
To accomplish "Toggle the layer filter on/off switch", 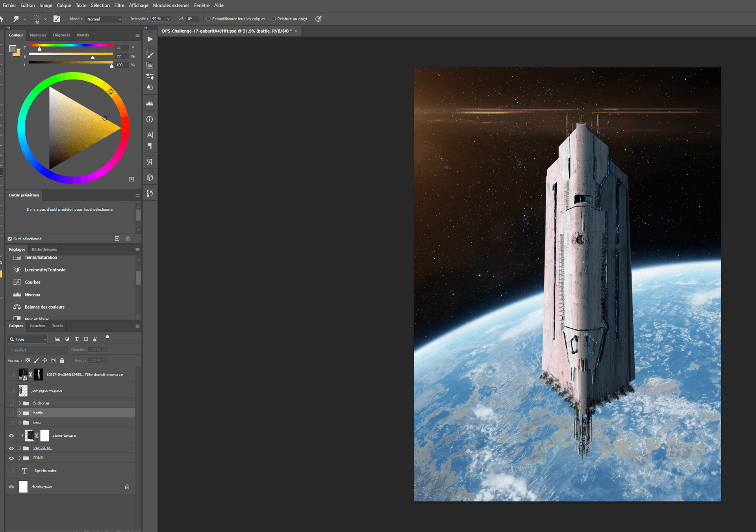I will (107, 338).
